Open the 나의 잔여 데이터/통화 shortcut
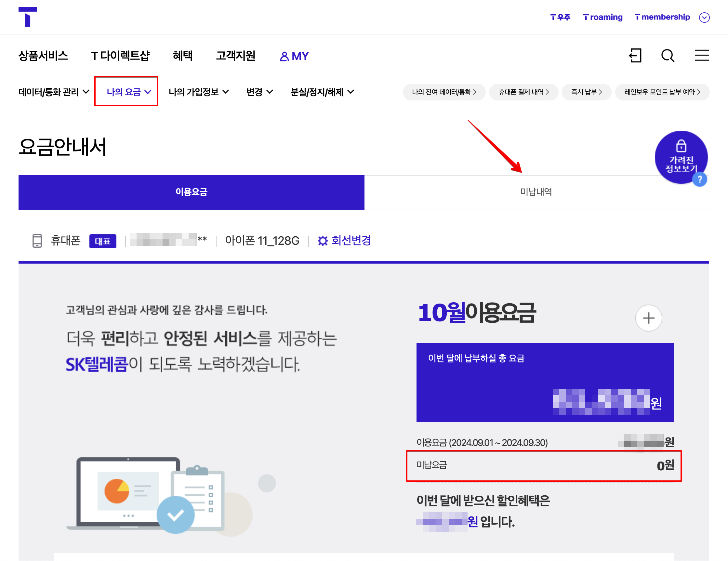The height and width of the screenshot is (561, 728). click(x=444, y=92)
